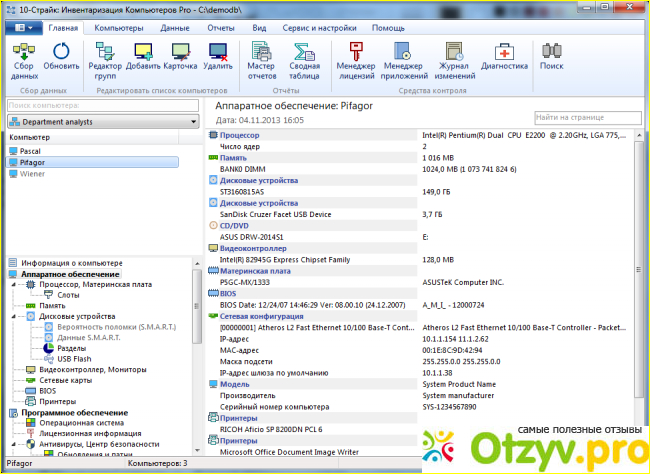Viewport: 650px width, 474px height.
Task: Open the Карточка icon in ribbon
Action: [181, 58]
